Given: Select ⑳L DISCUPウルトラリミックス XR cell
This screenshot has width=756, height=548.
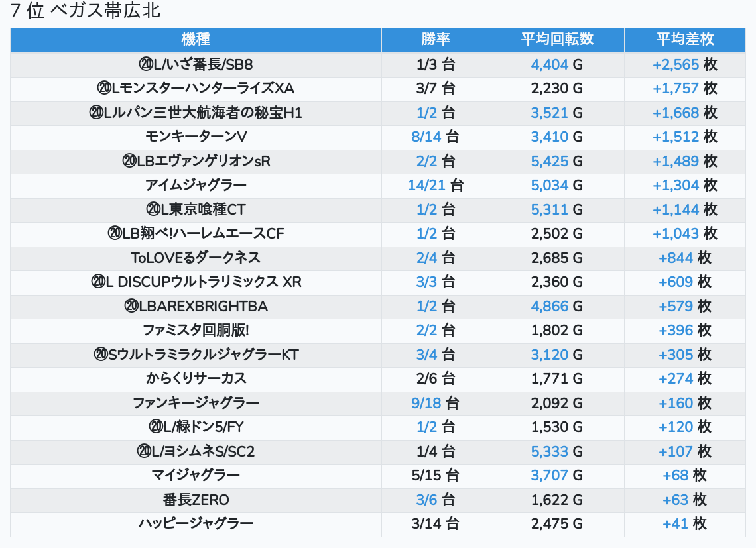Looking at the screenshot, I should click(196, 282).
